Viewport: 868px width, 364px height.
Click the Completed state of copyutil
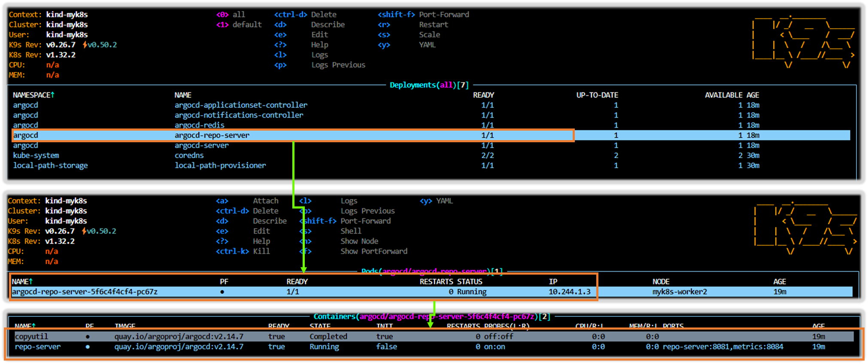pos(328,336)
